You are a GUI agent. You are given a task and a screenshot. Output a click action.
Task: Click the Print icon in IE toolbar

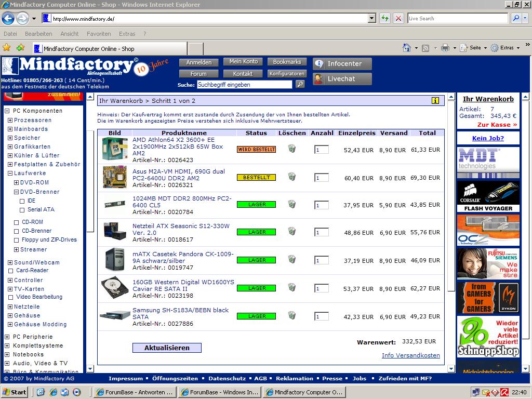pyautogui.click(x=445, y=48)
